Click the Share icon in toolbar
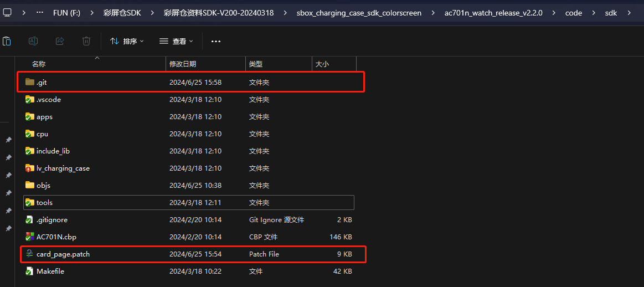 pos(60,41)
